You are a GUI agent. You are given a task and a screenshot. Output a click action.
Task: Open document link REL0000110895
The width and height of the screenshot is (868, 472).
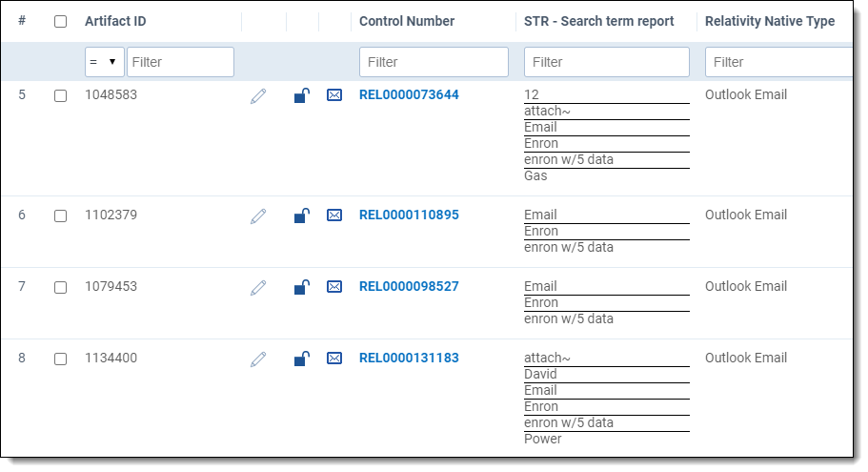(409, 215)
